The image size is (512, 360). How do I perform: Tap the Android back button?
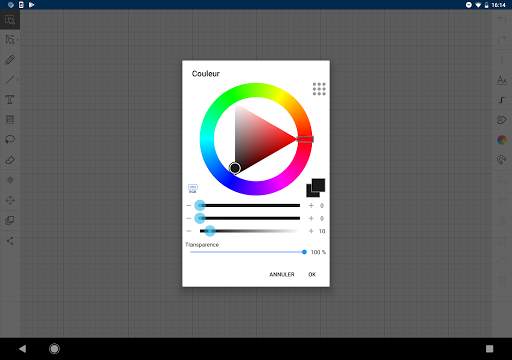click(x=22, y=349)
